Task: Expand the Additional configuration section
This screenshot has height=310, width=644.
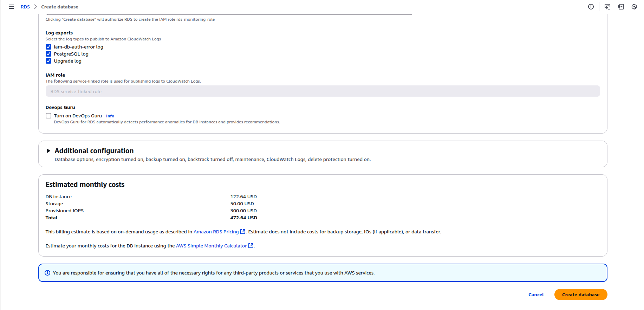Action: pyautogui.click(x=48, y=151)
